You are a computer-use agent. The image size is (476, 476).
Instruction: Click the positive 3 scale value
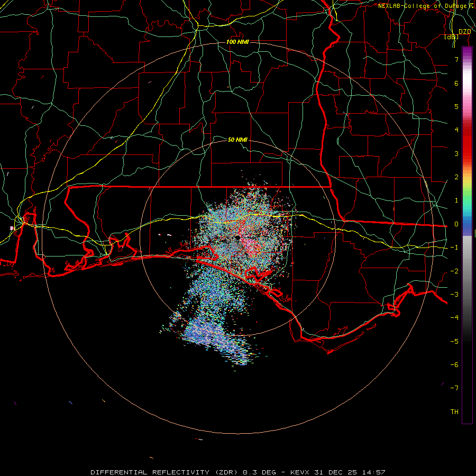(456, 153)
